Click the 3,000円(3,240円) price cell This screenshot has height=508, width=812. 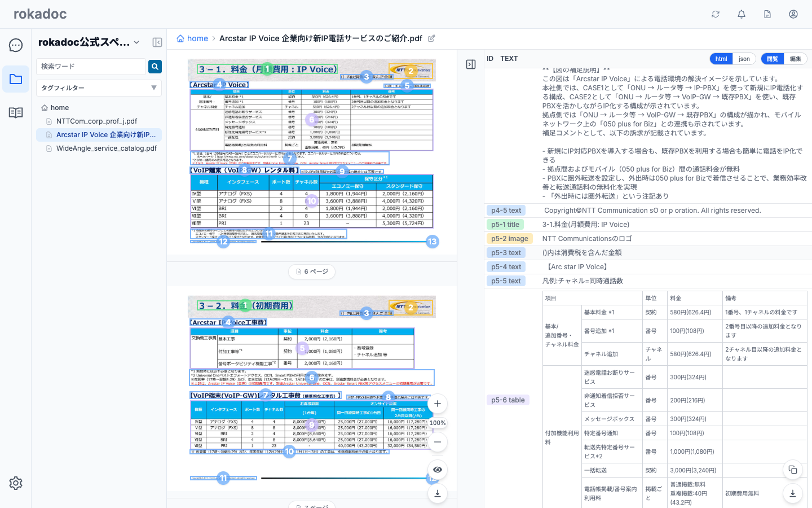pyautogui.click(x=695, y=470)
